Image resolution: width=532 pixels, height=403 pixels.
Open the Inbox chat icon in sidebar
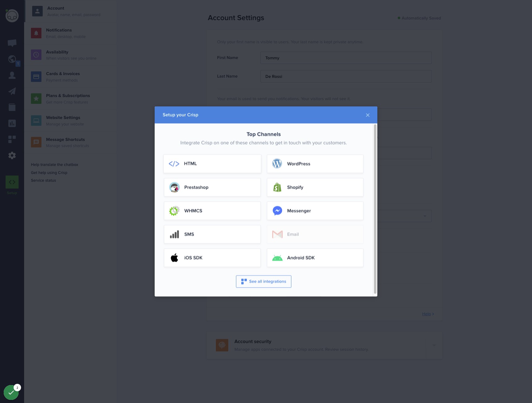12,43
